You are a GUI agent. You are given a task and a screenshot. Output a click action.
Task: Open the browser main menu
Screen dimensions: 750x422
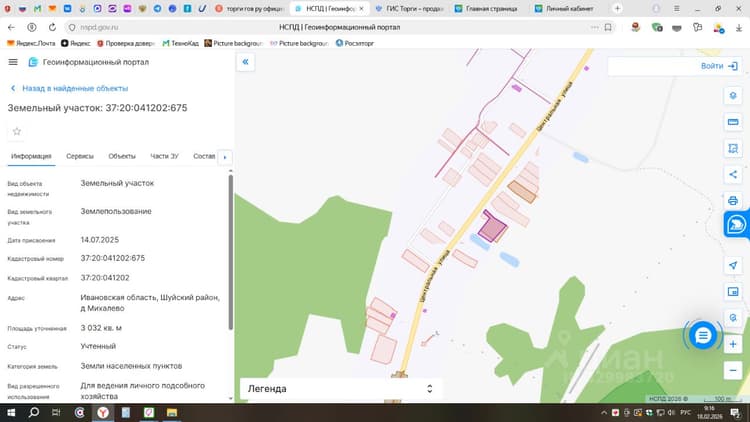coord(677,9)
